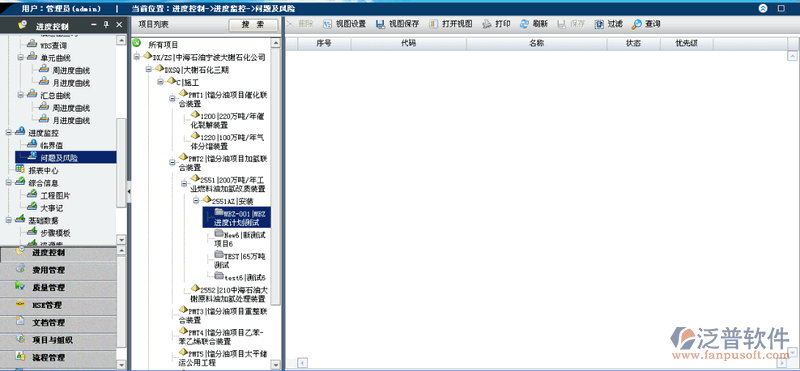Image resolution: width=800 pixels, height=371 pixels.
Task: Click the 名称 column header
Action: (536, 44)
